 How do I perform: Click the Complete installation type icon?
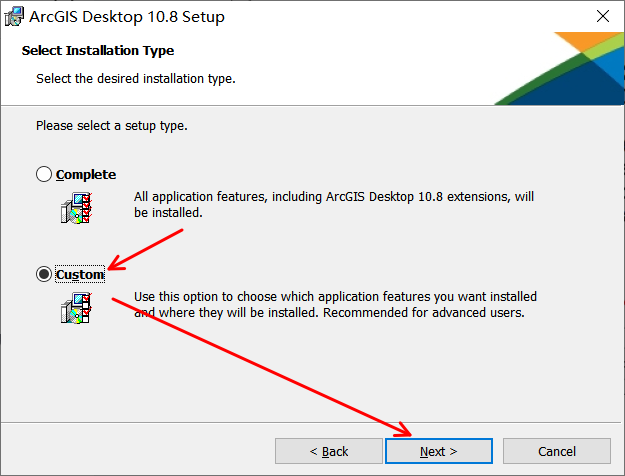(77, 208)
